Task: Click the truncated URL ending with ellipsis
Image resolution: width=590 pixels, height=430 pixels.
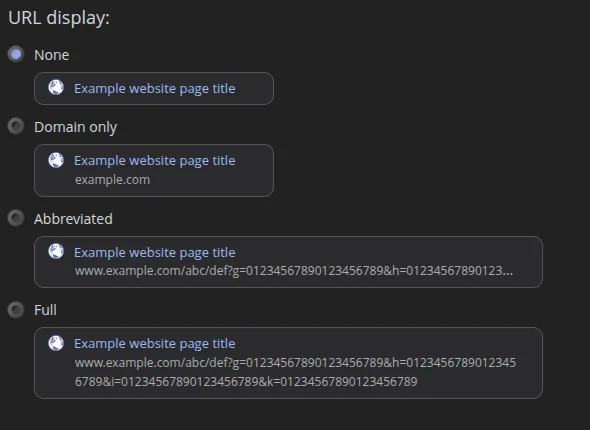Action: coord(294,271)
